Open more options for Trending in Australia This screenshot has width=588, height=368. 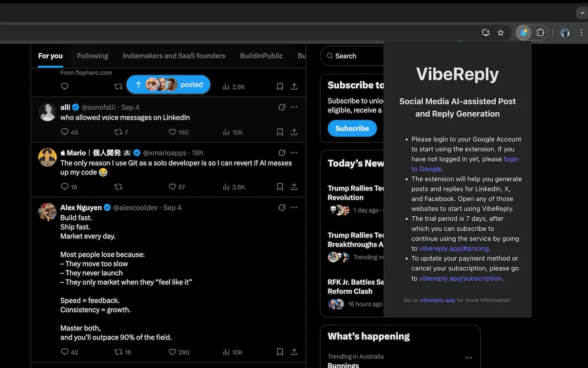pyautogui.click(x=469, y=358)
